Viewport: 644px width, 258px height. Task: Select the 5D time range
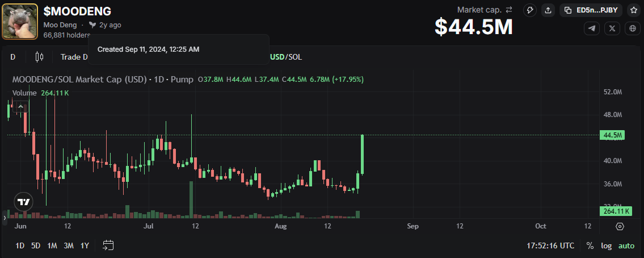[x=36, y=245]
